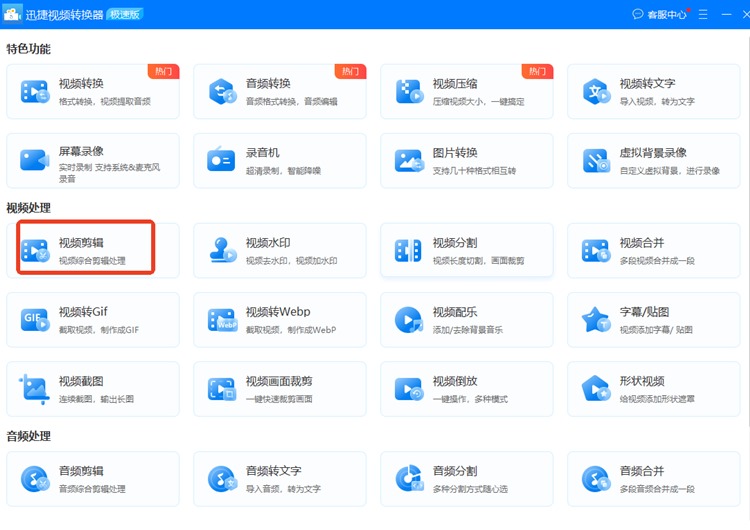
Task: Click text 视频去水印, 视频加水印
Action: (x=292, y=261)
